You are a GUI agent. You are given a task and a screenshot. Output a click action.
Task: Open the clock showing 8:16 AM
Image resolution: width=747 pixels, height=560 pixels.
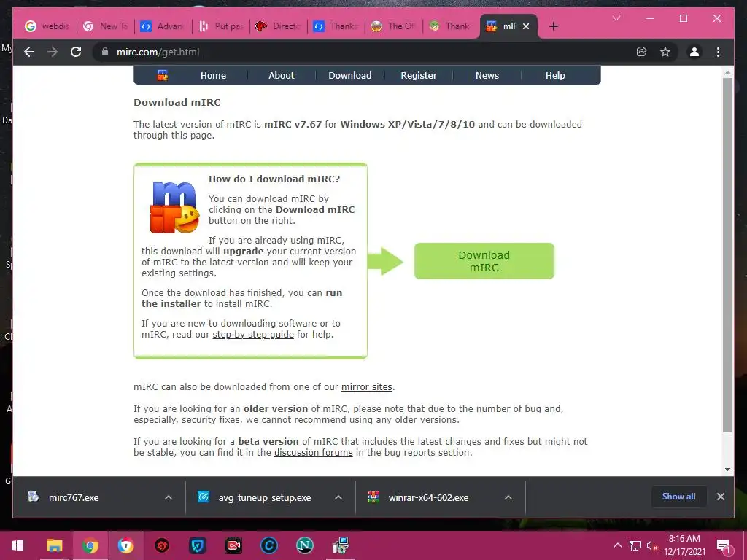[x=684, y=545]
